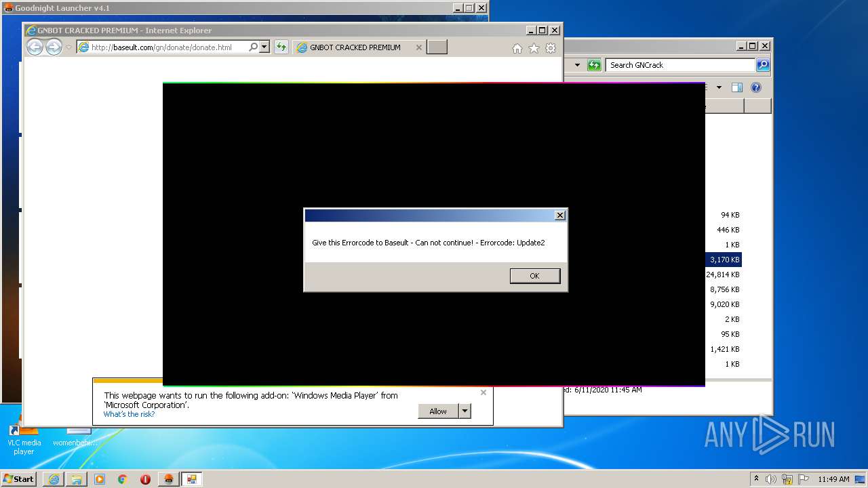Select the file sized 8,756 KB
The height and width of the screenshot is (488, 868).
[x=725, y=289]
